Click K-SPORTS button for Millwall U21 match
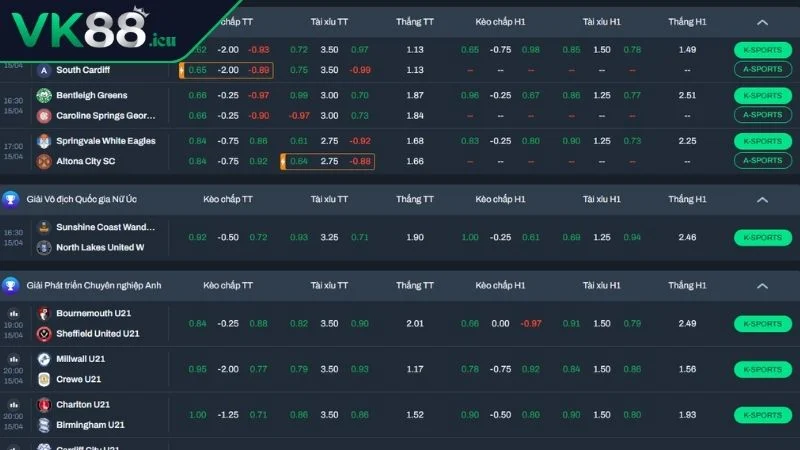This screenshot has width=800, height=450. pos(763,369)
